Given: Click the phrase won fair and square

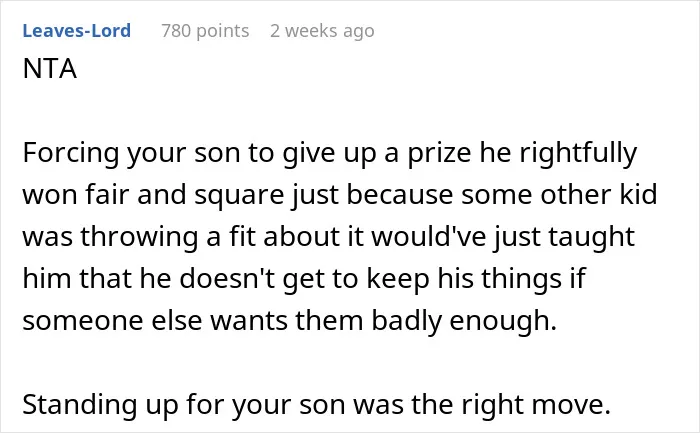Looking at the screenshot, I should tap(153, 195).
